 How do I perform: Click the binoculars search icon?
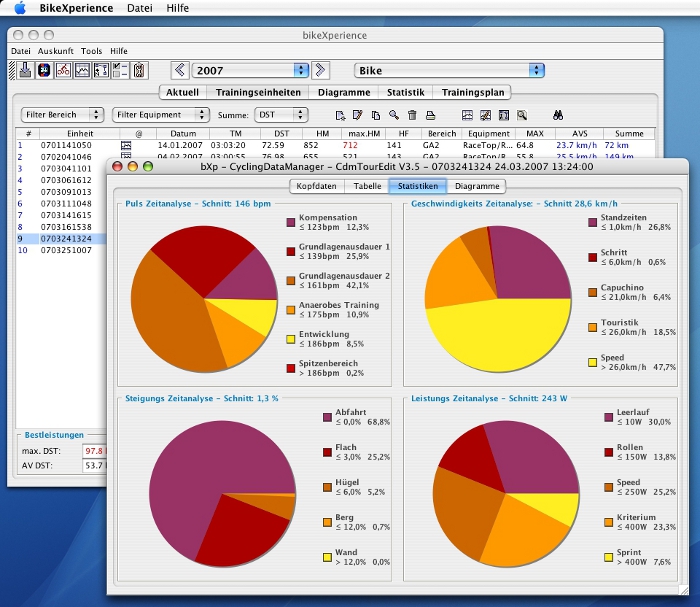[x=558, y=115]
